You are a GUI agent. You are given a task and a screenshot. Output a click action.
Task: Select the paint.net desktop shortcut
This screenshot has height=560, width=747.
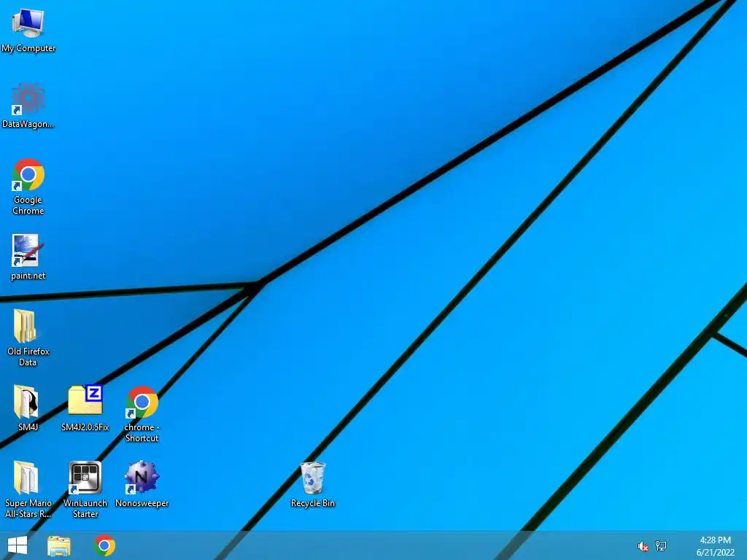coord(28,257)
